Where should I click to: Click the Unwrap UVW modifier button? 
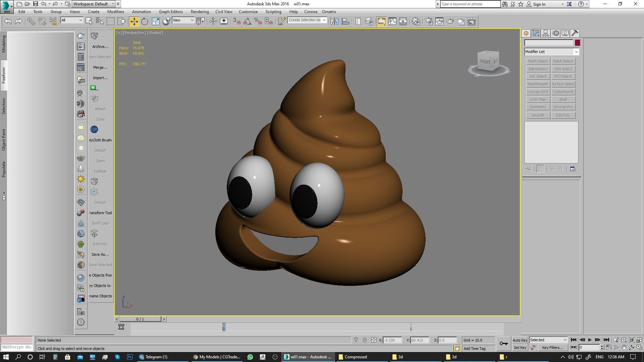coord(538,92)
